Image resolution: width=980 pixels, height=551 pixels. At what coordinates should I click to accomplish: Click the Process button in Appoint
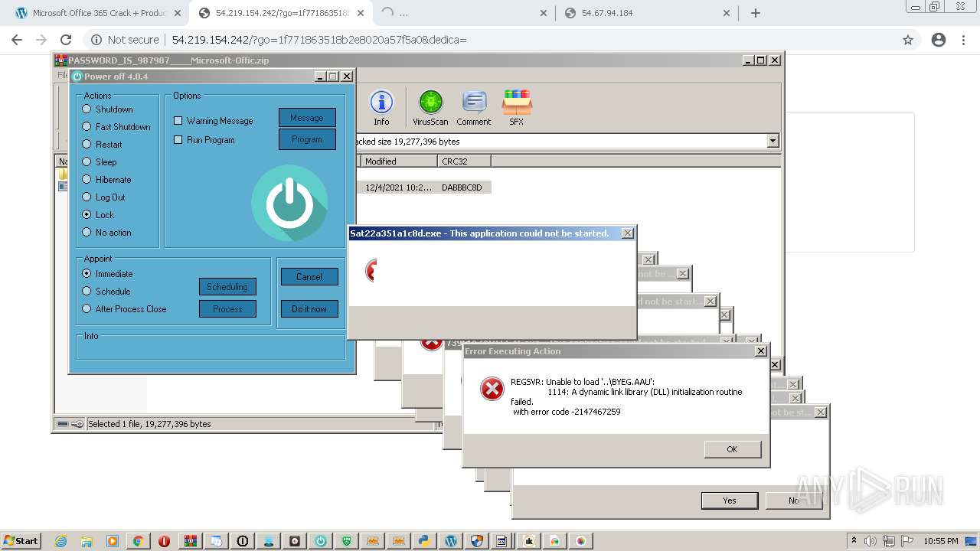pyautogui.click(x=227, y=309)
